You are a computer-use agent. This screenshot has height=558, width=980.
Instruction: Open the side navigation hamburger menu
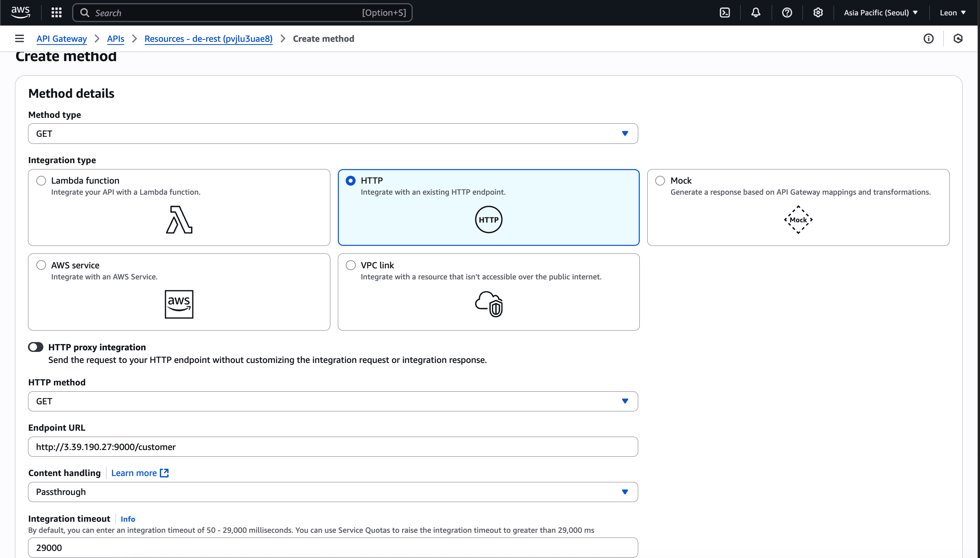(x=19, y=39)
